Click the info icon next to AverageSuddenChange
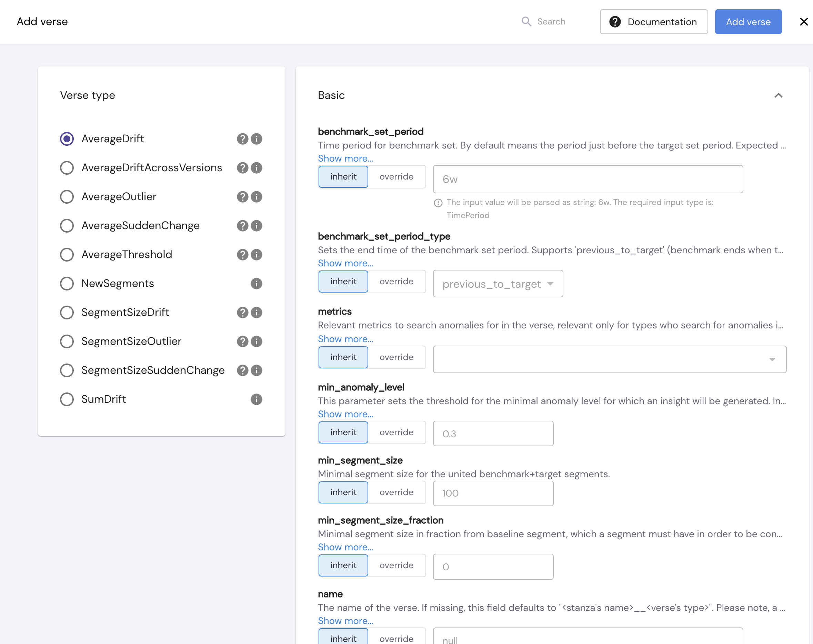 (257, 226)
